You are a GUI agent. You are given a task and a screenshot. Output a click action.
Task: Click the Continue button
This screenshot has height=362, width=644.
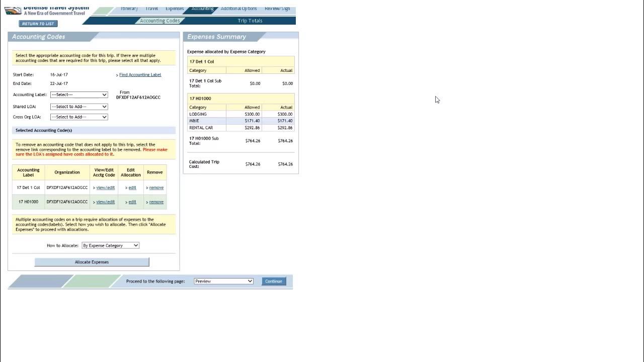click(274, 281)
